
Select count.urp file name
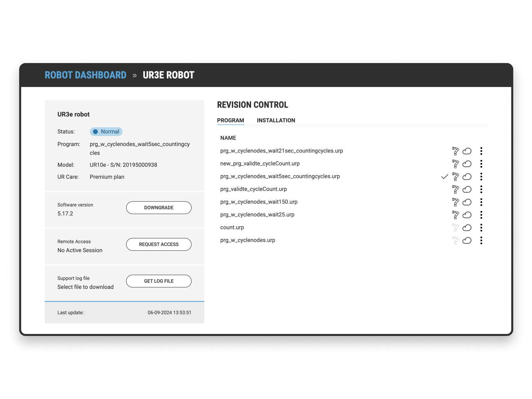pyautogui.click(x=232, y=227)
